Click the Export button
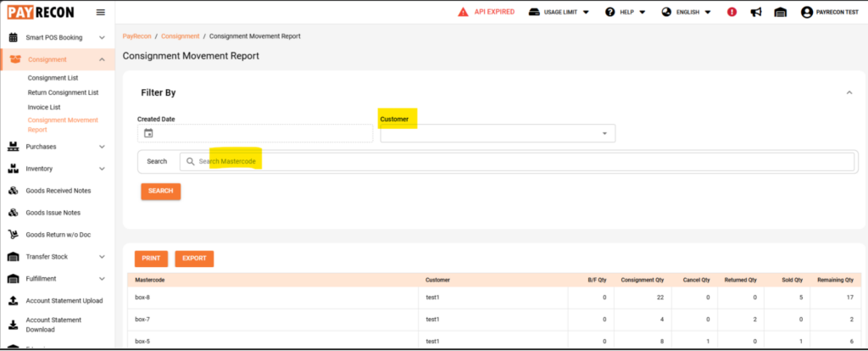Viewport: 868px width, 351px height. (x=194, y=259)
